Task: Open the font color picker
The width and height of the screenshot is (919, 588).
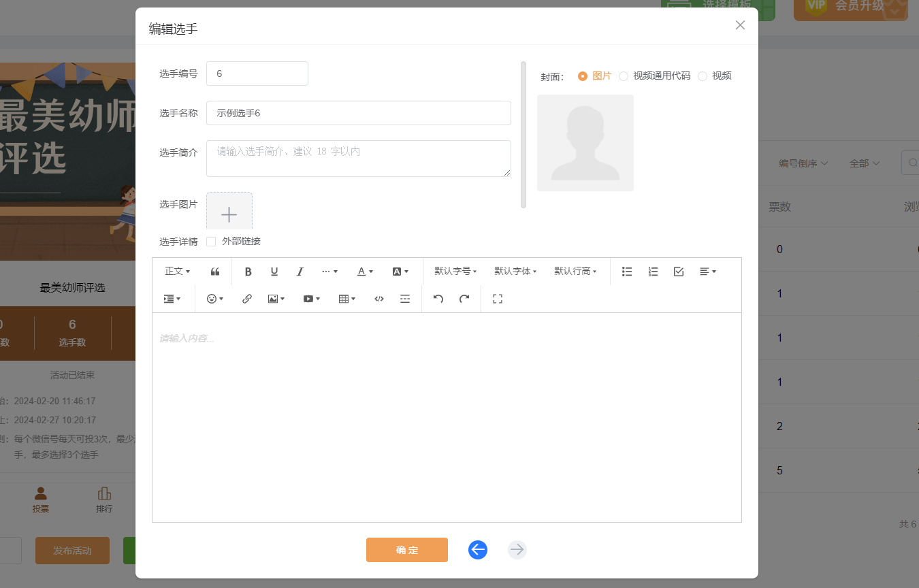Action: (366, 272)
